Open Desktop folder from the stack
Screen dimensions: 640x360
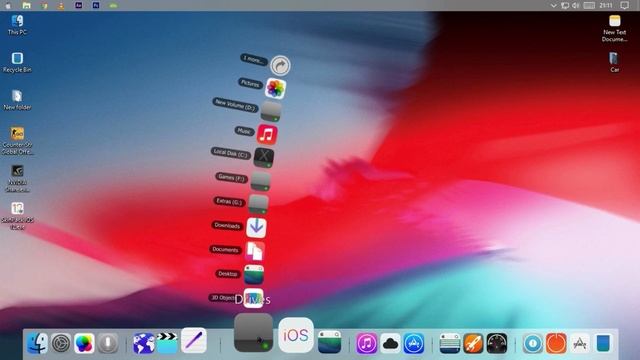(x=254, y=274)
